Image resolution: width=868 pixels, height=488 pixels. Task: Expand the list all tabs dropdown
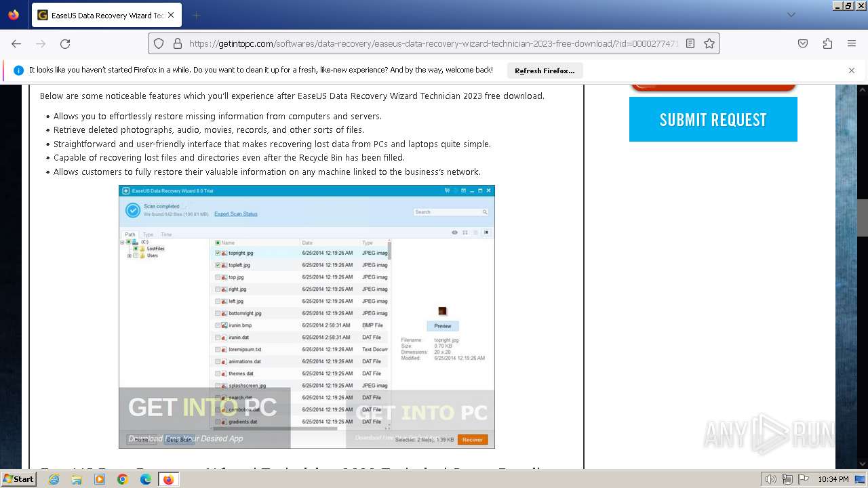(791, 15)
